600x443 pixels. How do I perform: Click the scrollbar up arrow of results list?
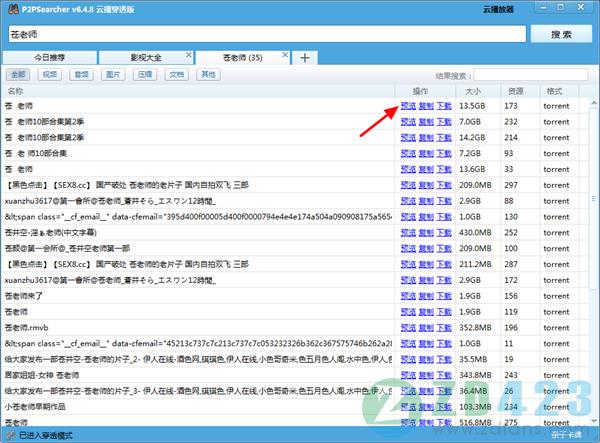(x=593, y=103)
